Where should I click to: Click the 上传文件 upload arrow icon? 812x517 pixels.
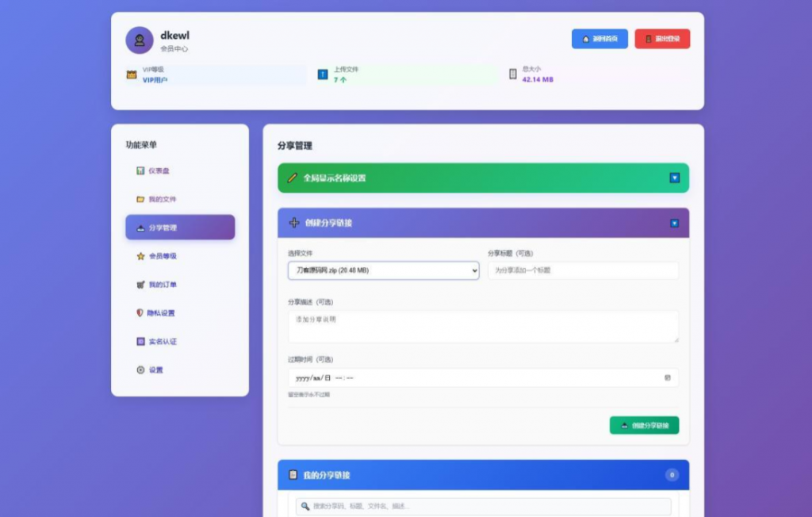[323, 75]
